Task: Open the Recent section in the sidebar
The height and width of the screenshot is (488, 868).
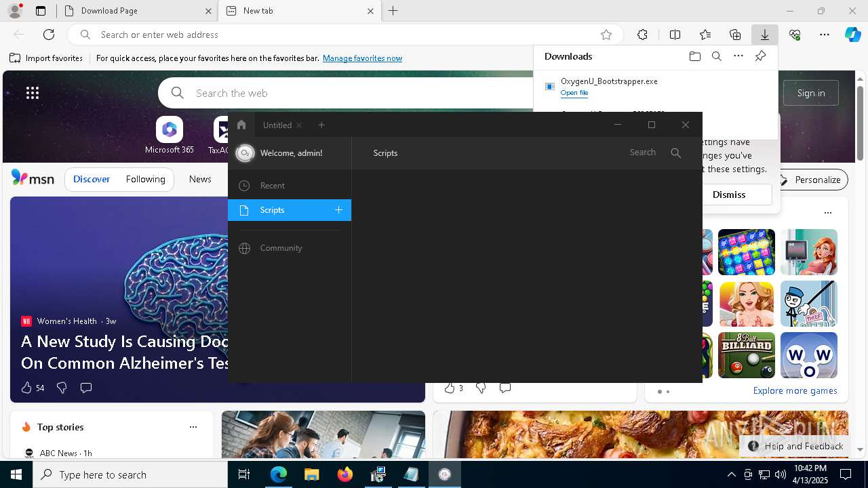Action: tap(290, 186)
